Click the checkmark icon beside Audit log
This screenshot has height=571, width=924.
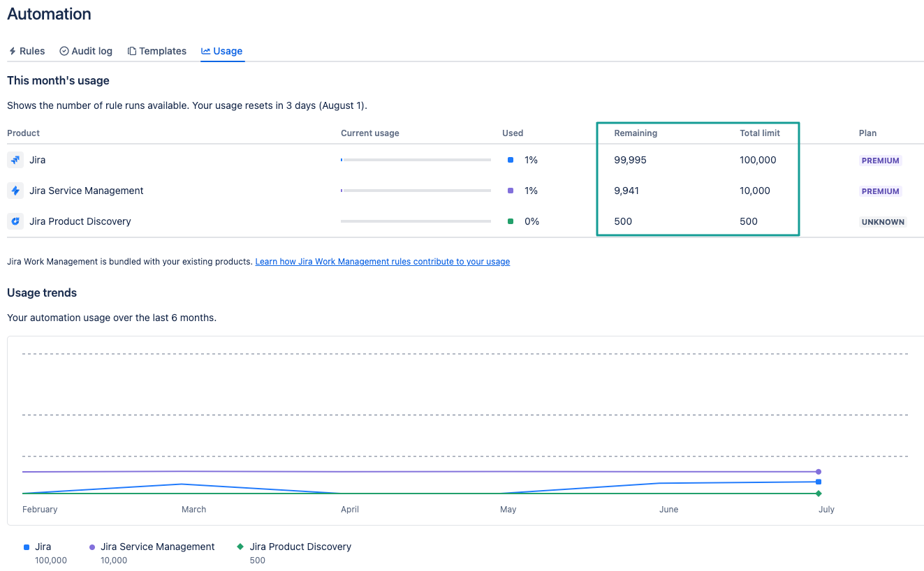point(64,51)
